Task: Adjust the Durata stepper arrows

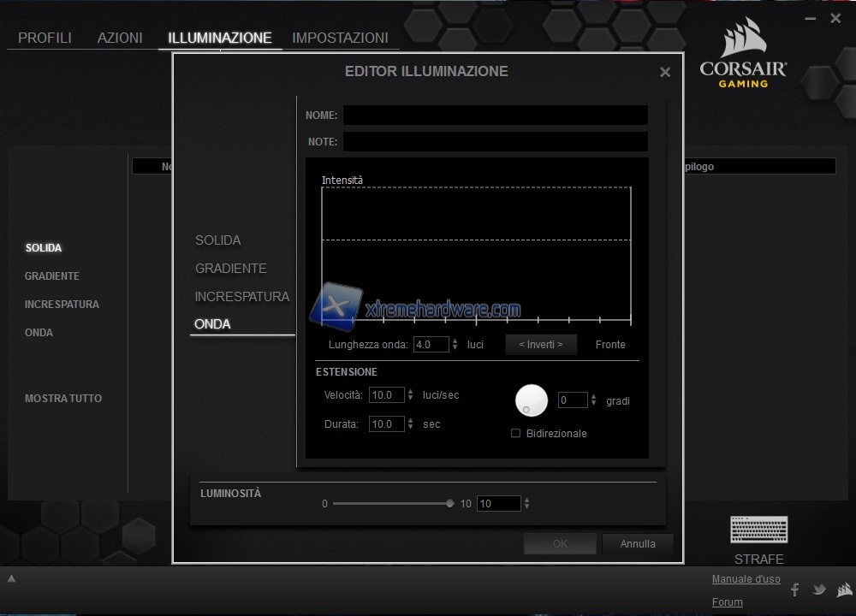Action: (411, 424)
